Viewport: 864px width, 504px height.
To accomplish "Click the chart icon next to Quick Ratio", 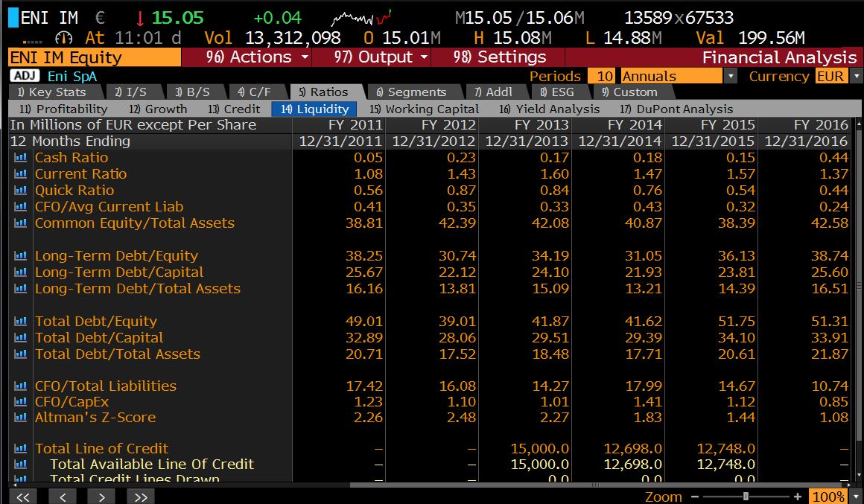I will tap(20, 191).
